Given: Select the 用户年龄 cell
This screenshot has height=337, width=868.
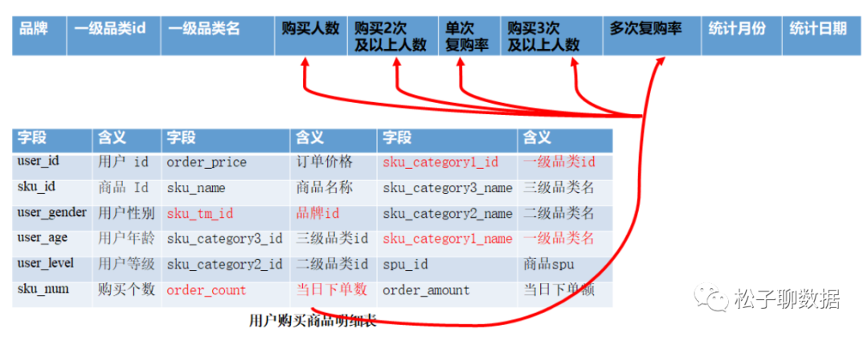Looking at the screenshot, I should pyautogui.click(x=127, y=244).
